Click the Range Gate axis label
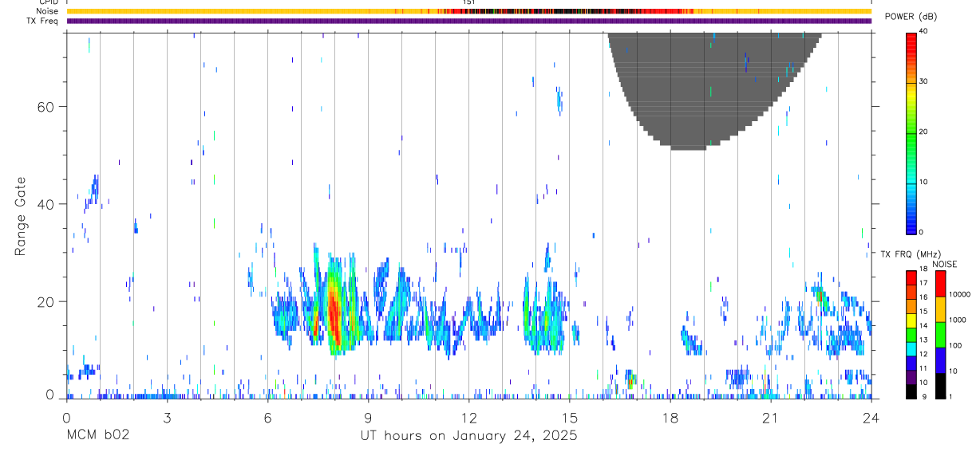The width and height of the screenshot is (980, 452). click(x=21, y=217)
